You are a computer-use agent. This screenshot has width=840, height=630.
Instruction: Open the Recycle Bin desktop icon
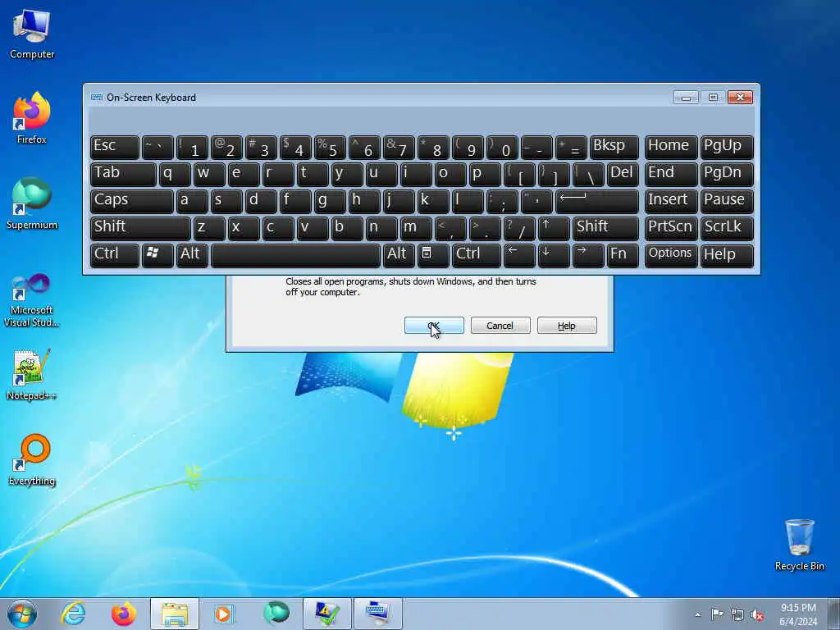(x=799, y=545)
